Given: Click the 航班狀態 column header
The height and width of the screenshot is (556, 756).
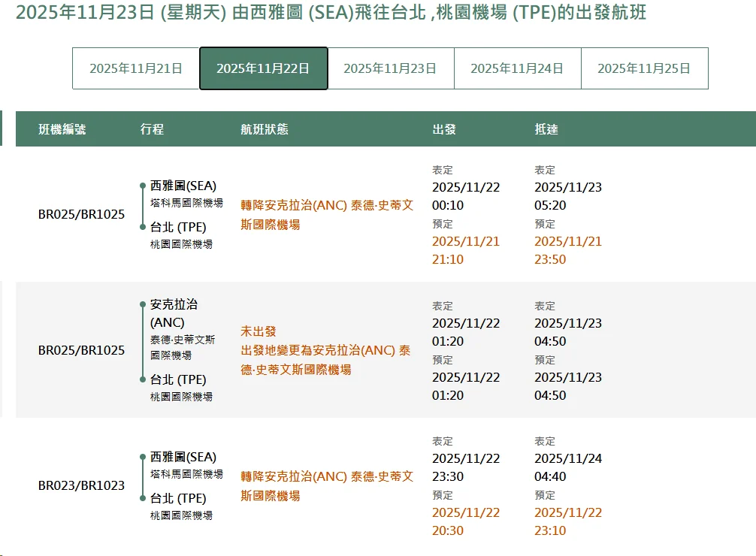Looking at the screenshot, I should click(265, 129).
